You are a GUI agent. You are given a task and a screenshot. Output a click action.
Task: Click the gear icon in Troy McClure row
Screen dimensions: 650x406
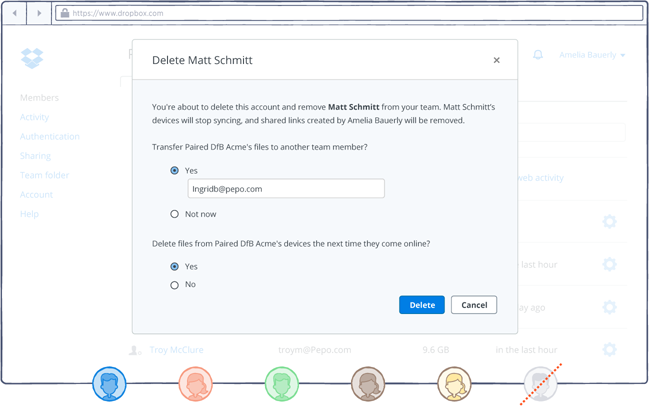point(609,349)
